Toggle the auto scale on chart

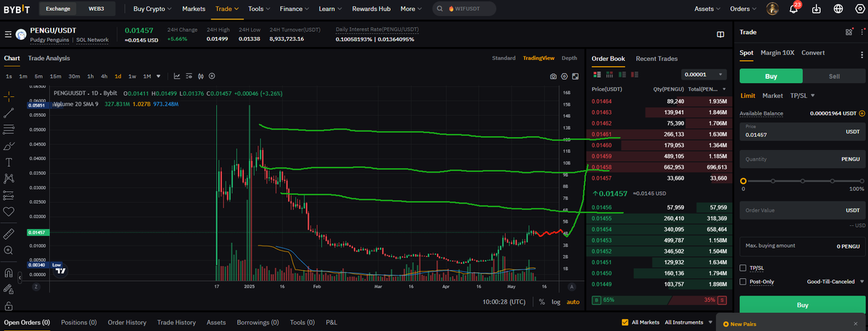click(x=573, y=302)
